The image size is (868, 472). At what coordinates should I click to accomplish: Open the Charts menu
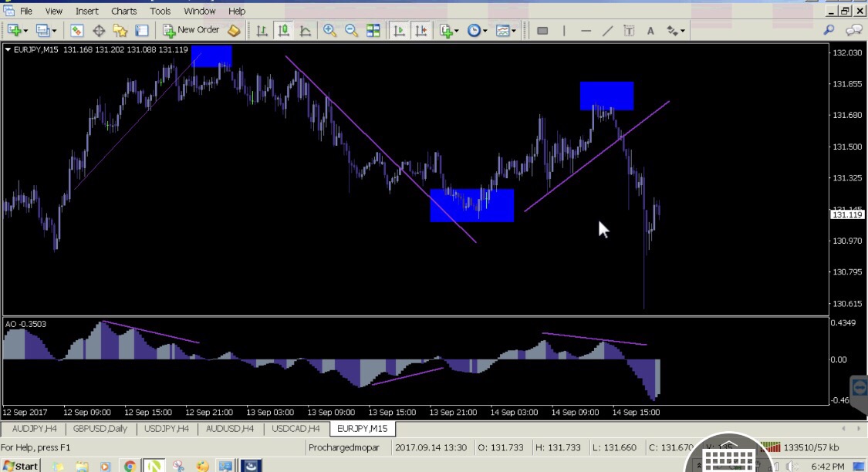pyautogui.click(x=124, y=11)
